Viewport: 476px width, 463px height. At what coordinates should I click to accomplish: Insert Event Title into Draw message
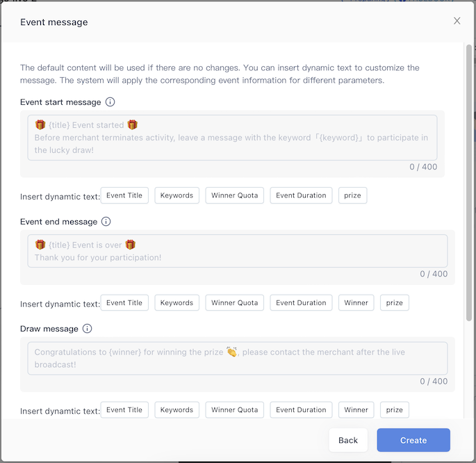pyautogui.click(x=124, y=410)
